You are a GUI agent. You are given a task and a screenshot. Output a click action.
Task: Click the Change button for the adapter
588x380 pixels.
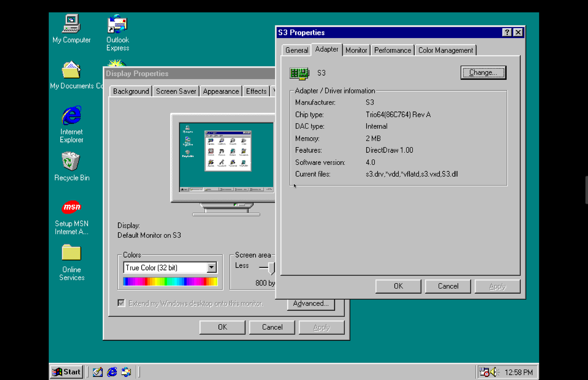coord(483,72)
